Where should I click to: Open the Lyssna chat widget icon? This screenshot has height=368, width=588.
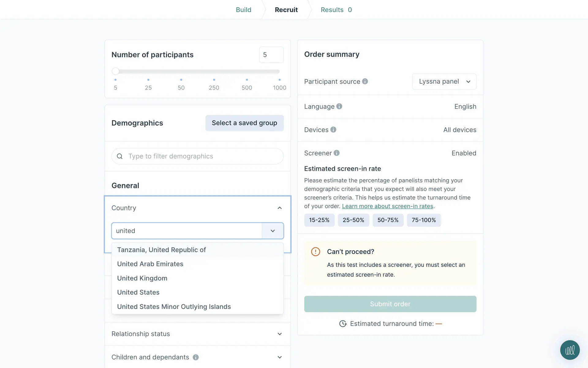[570, 350]
